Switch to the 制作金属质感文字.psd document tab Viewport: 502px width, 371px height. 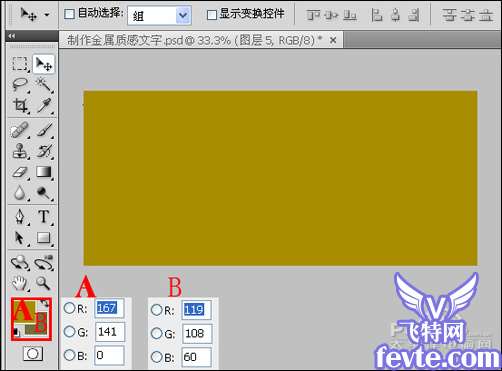point(194,41)
